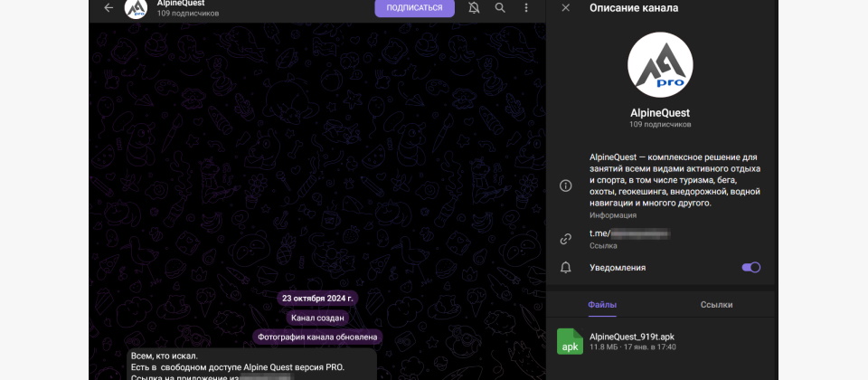Click the message starting Всем, кто искал
The height and width of the screenshot is (380, 868).
click(252, 365)
